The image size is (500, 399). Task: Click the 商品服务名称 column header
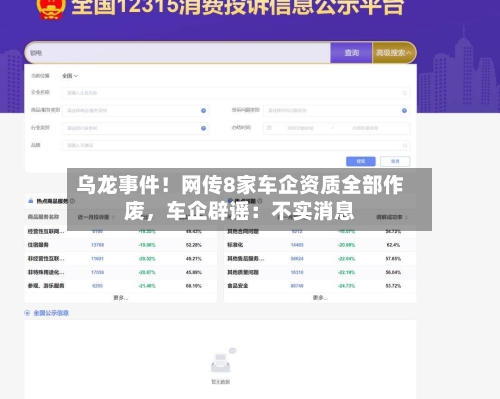(43, 217)
